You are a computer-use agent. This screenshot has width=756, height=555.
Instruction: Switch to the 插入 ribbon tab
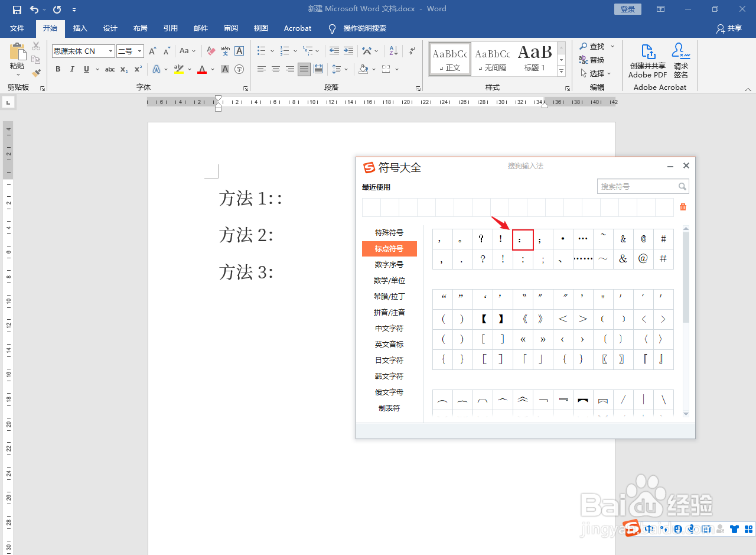pos(80,28)
